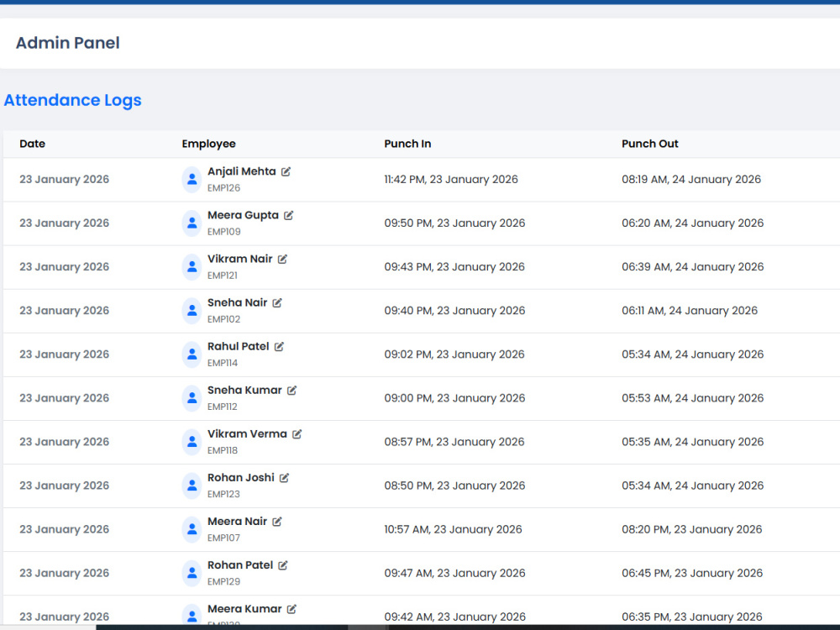Click the Date column header

32,144
